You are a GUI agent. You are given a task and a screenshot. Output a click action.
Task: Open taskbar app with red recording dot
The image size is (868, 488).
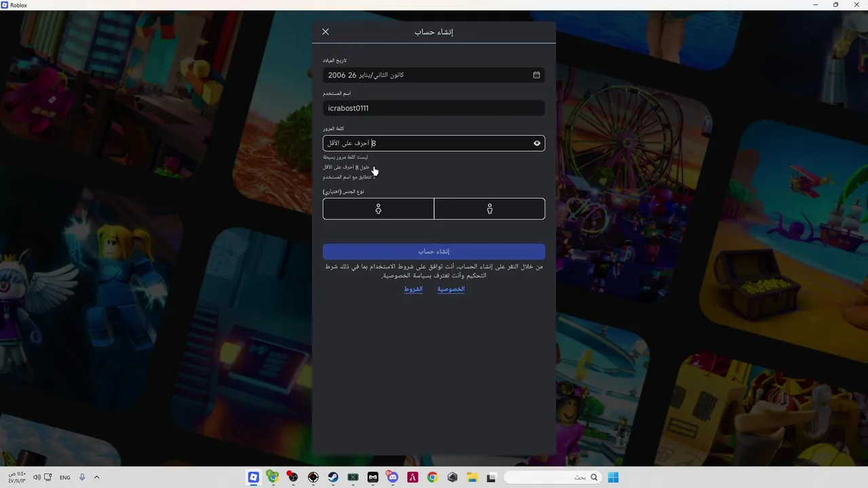click(292, 477)
